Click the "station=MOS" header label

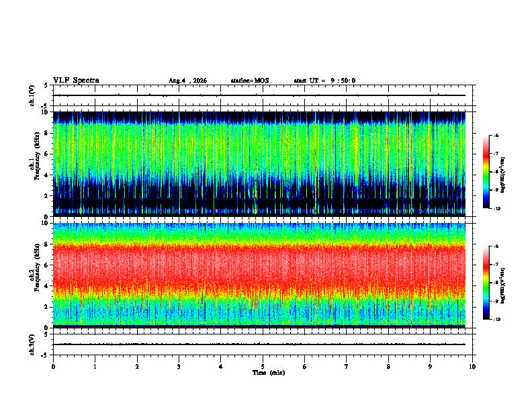pyautogui.click(x=250, y=81)
